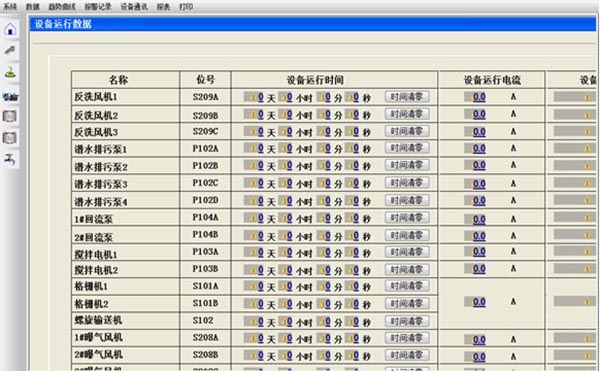Click the 设备运行时间 column header
The image size is (600, 371).
[x=334, y=80]
